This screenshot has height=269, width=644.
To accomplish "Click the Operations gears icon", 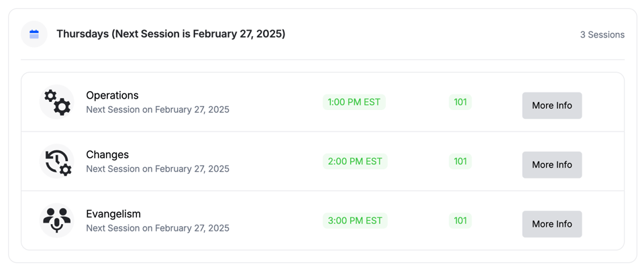I will tap(57, 102).
